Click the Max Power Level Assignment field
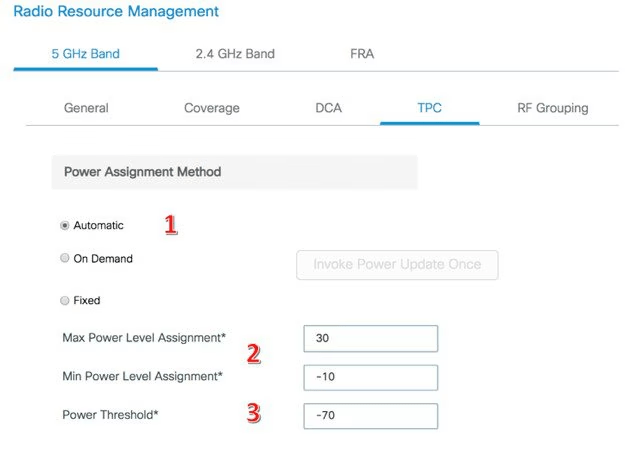The width and height of the screenshot is (625, 456). click(370, 338)
